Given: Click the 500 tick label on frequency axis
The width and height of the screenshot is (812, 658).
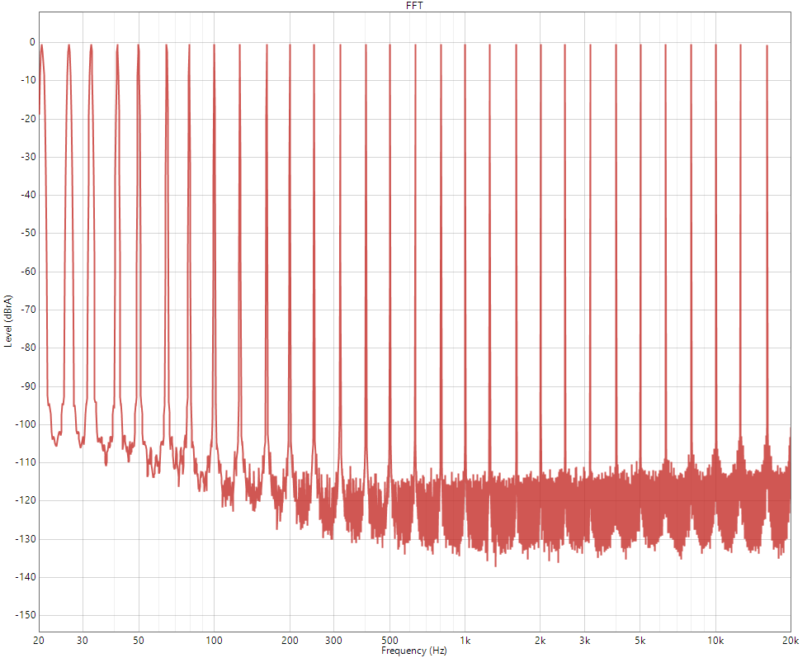Looking at the screenshot, I should pos(389,641).
